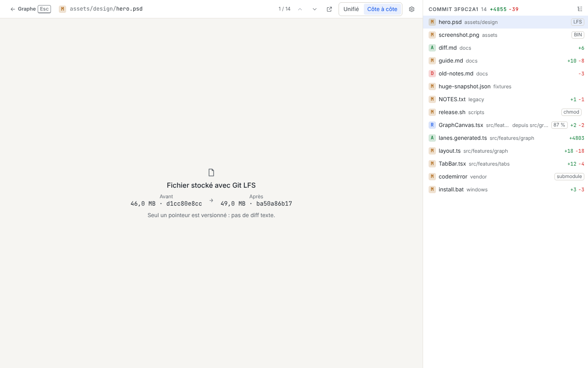
Task: Go to next file with down chevron
Action: coord(315,9)
